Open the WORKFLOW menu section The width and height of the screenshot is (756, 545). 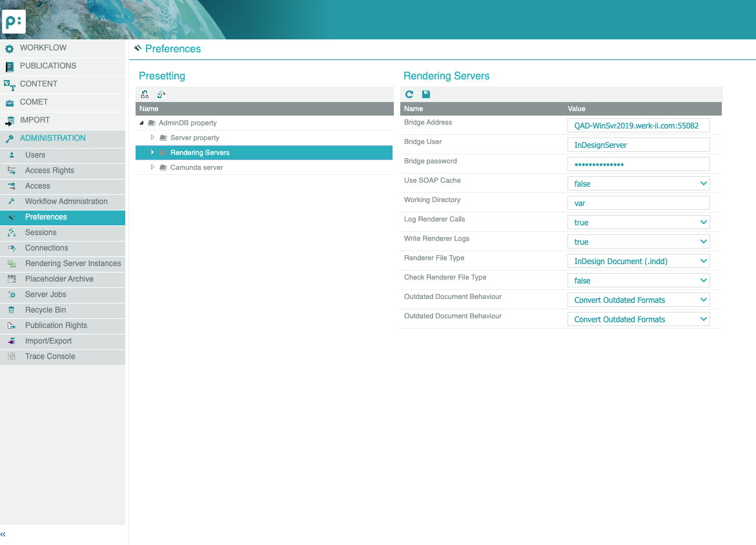click(x=43, y=48)
